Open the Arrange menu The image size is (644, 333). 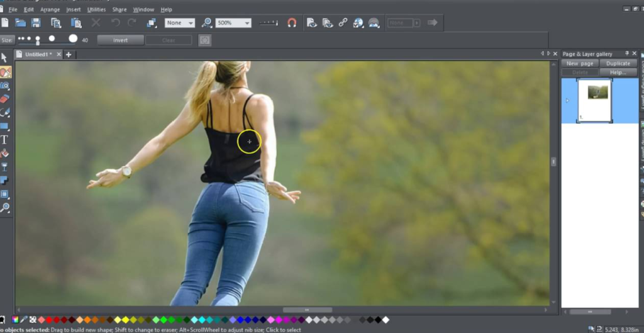click(x=50, y=9)
